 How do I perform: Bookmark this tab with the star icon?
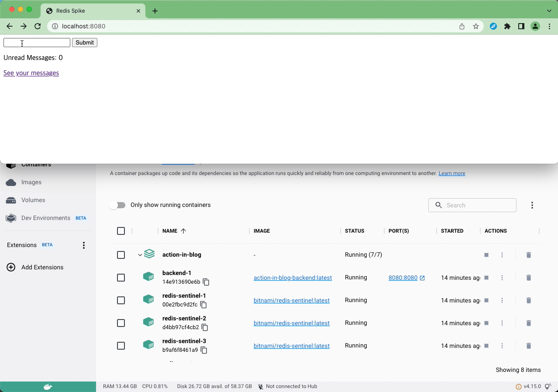(476, 26)
